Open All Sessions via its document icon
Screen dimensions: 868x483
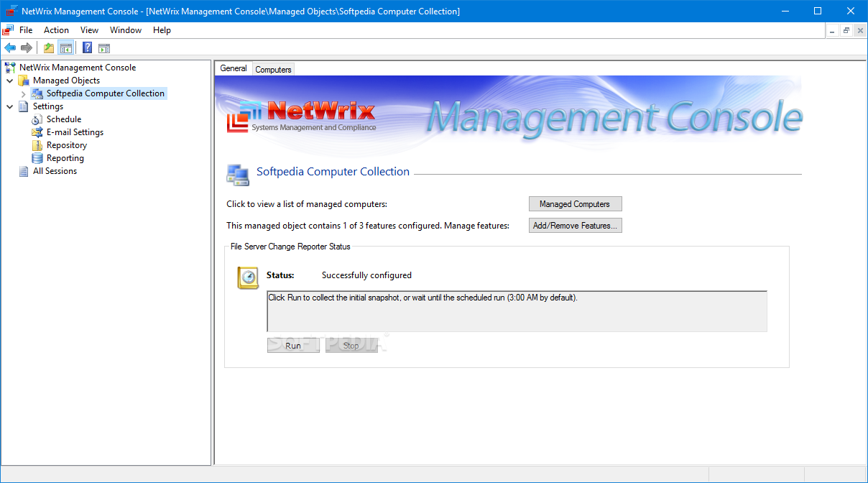[x=24, y=171]
